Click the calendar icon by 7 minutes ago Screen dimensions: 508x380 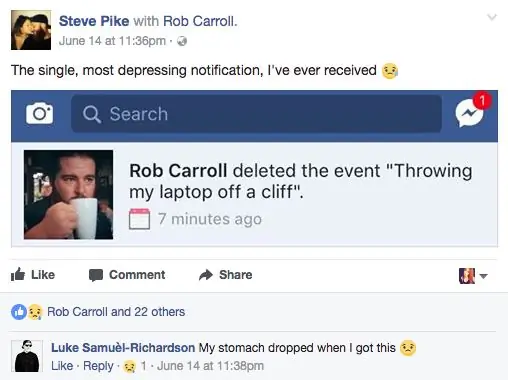[139, 219]
